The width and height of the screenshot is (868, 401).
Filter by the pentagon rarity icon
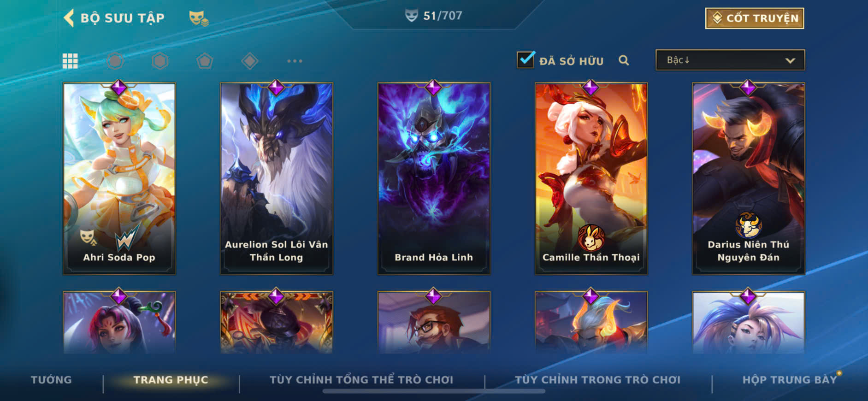(205, 61)
